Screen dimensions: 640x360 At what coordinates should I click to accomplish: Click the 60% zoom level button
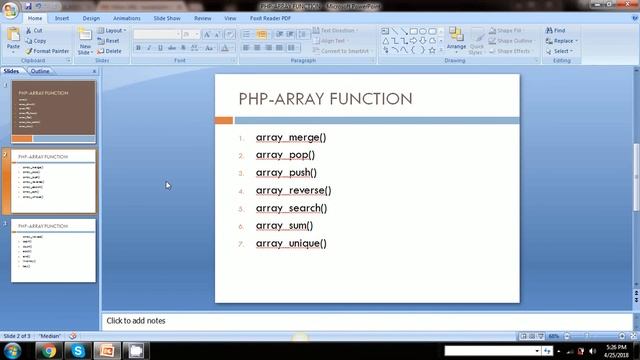tap(554, 336)
